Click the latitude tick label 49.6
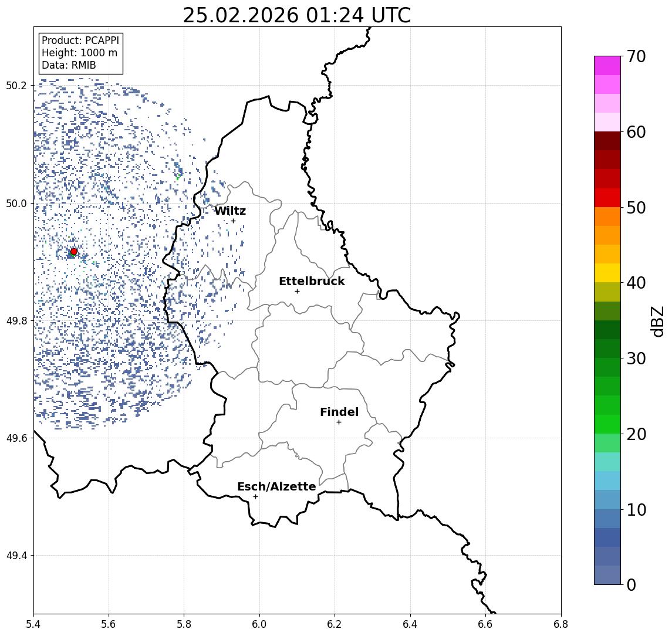 tap(16, 438)
